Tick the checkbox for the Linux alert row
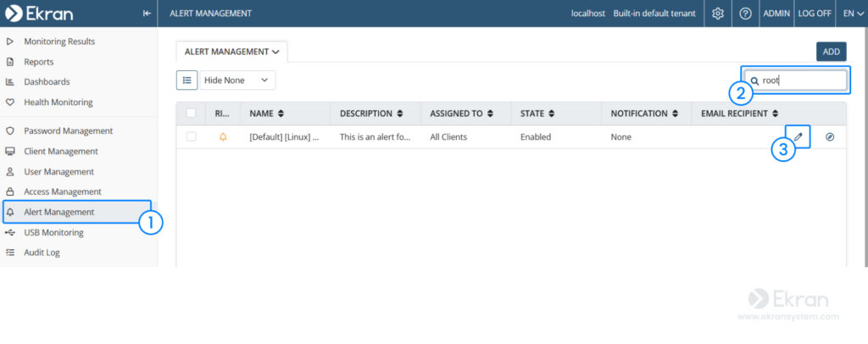The height and width of the screenshot is (344, 868). tap(191, 136)
